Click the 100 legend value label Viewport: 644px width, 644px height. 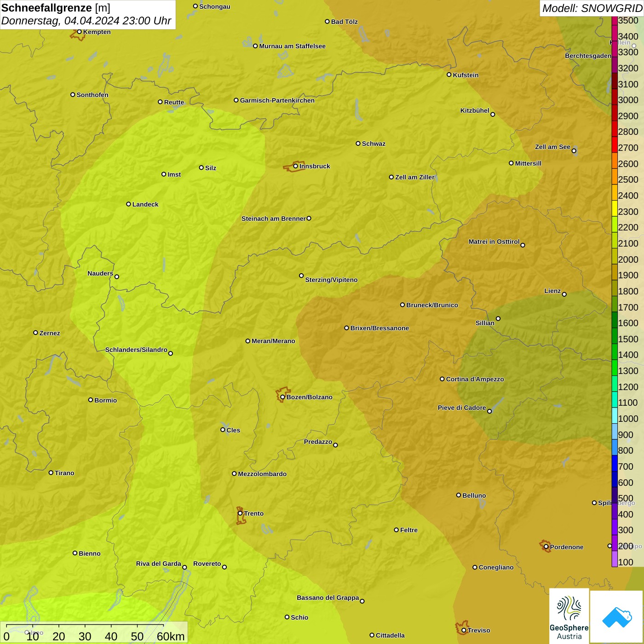[x=626, y=562]
